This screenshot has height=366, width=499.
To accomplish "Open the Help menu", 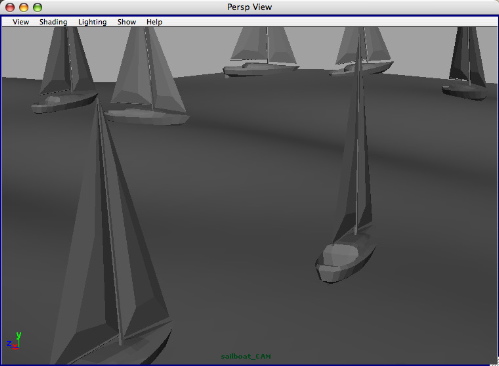I will pos(154,22).
